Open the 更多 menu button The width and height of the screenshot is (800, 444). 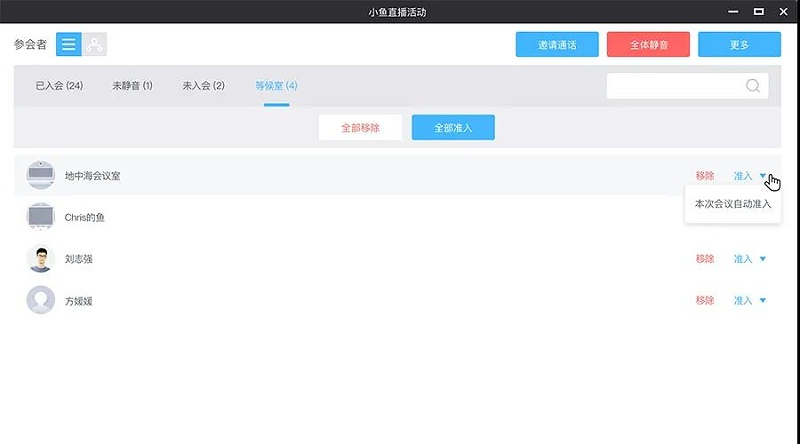(x=739, y=45)
